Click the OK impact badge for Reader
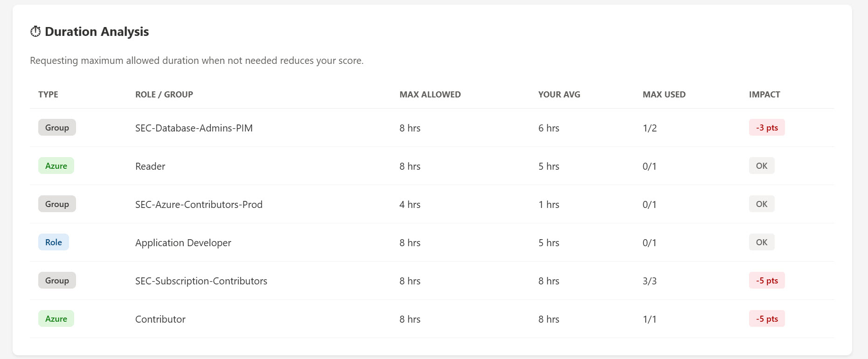The width and height of the screenshot is (868, 359). coord(762,166)
